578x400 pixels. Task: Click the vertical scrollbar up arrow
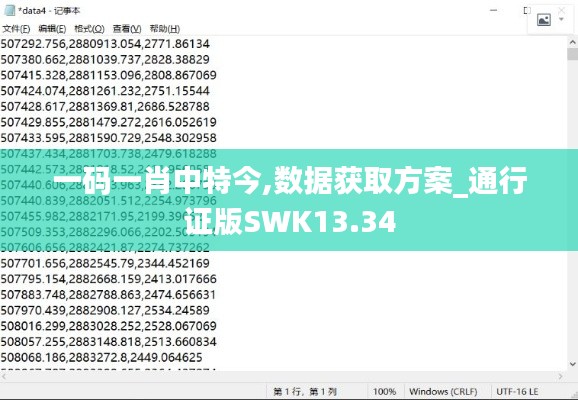pyautogui.click(x=572, y=42)
